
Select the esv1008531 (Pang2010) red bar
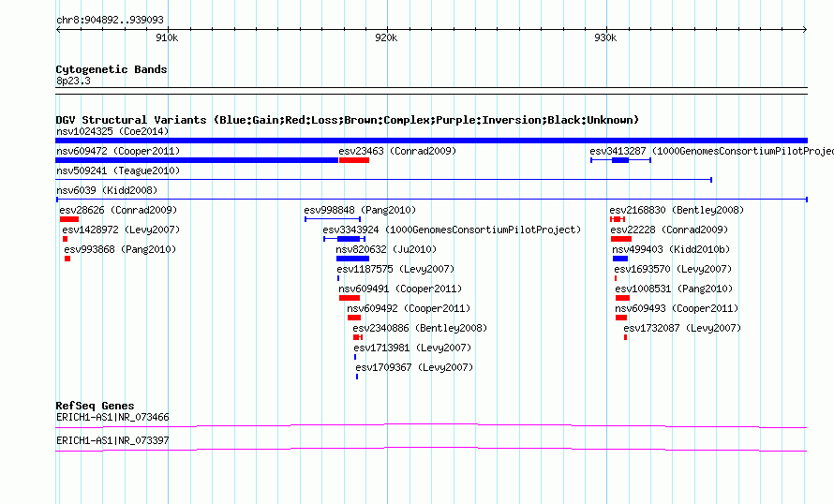[x=622, y=298]
